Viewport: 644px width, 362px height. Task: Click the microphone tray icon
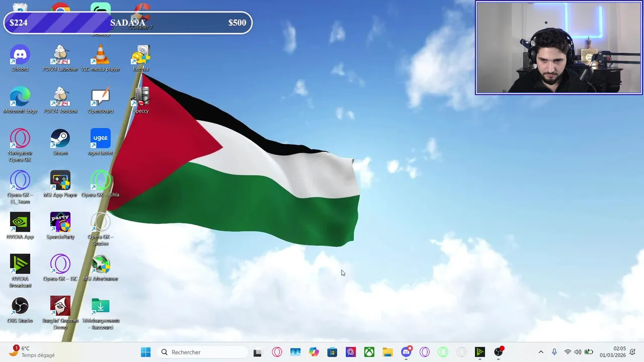[x=554, y=352]
